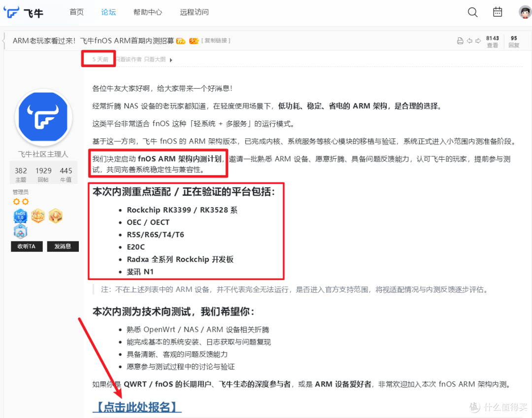Click the third golden hexagon medal
This screenshot has height=418, width=532.
(x=56, y=216)
